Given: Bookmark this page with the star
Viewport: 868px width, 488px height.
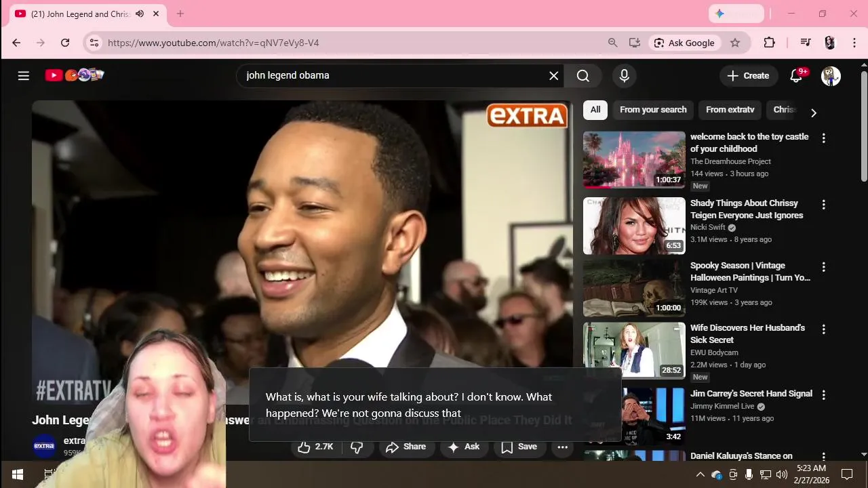Looking at the screenshot, I should (x=735, y=43).
